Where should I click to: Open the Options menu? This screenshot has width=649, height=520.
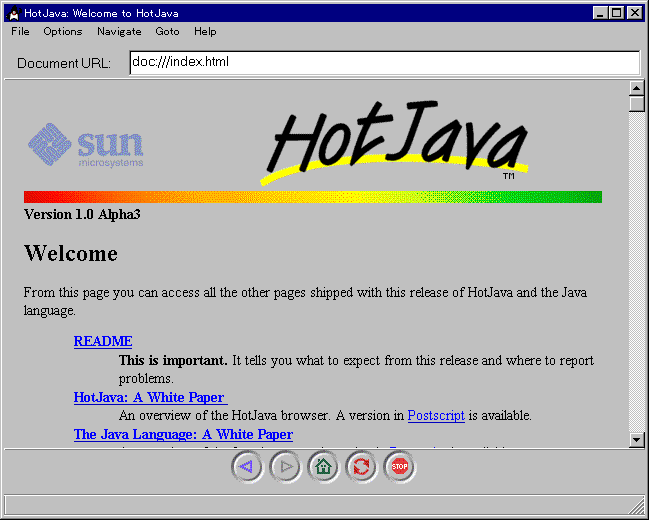(x=63, y=31)
